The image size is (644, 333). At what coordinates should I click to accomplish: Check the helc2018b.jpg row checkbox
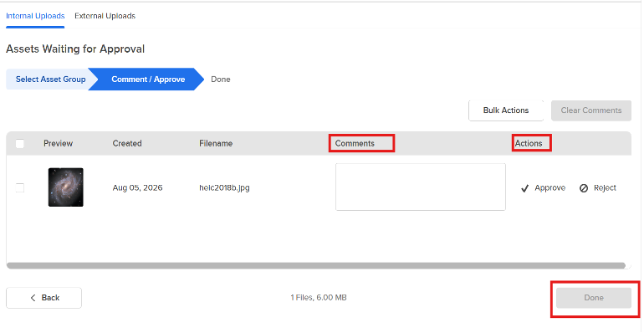[20, 188]
